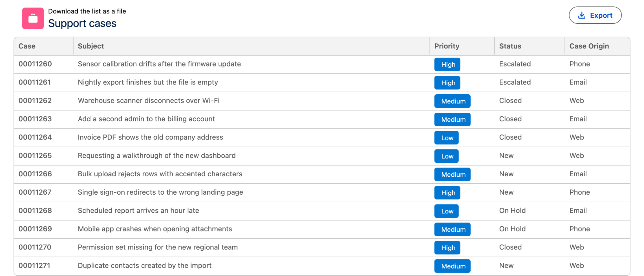Select subject 'Duplicate contacts created by the import'
The image size is (644, 276).
tap(145, 265)
